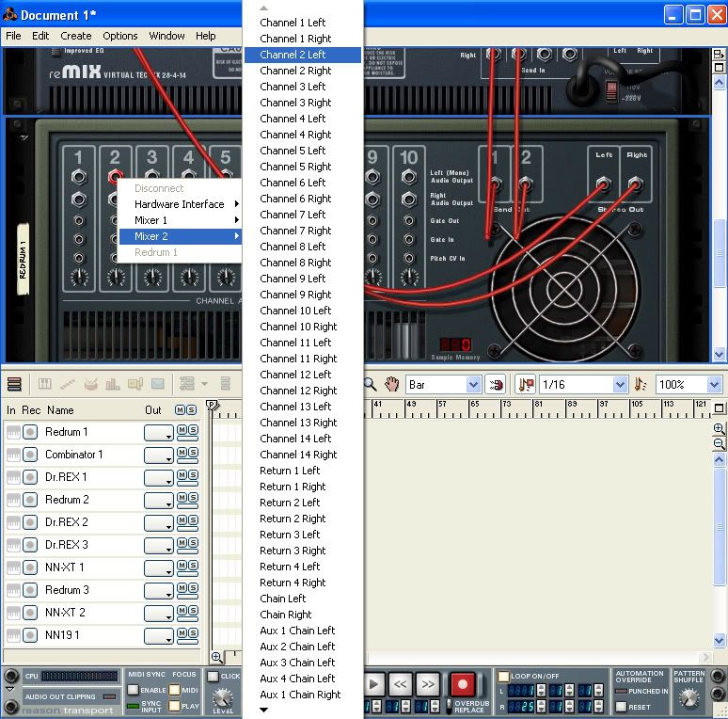Show the drum lane icon
728x719 pixels.
90,384
